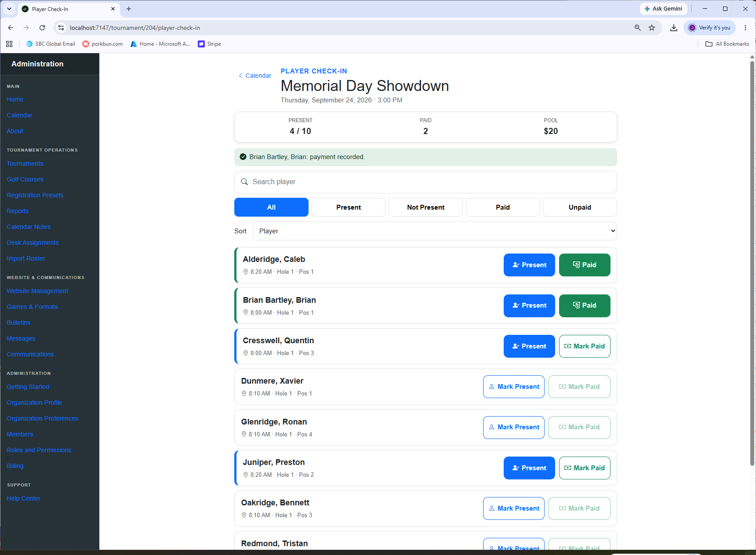Screen dimensions: 756x555
Task: Open Roles and Permissions in the sidebar
Action: (39, 450)
